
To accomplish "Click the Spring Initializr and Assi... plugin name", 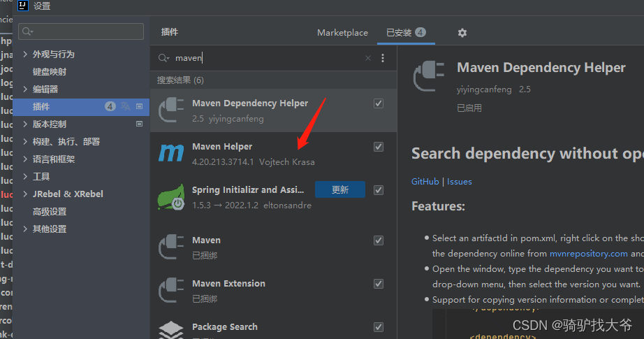I will point(248,189).
